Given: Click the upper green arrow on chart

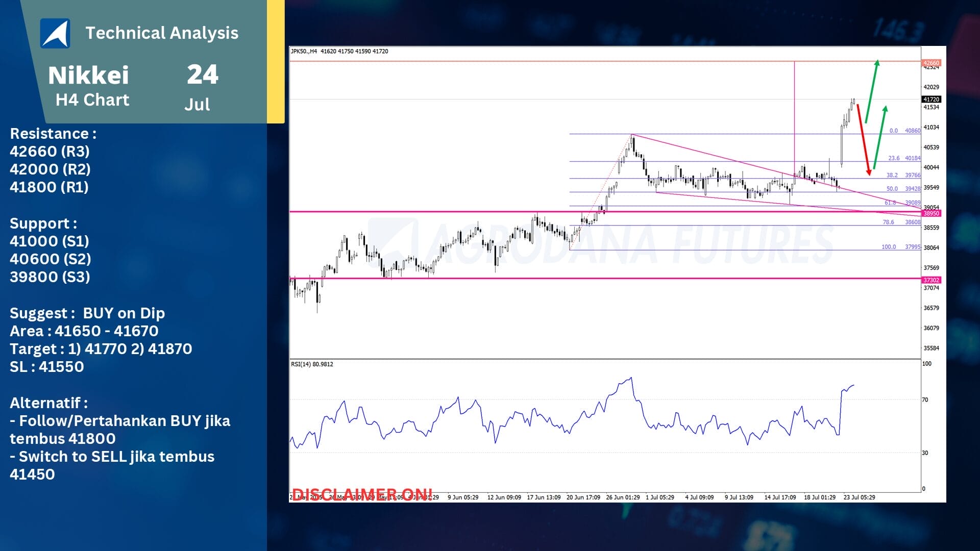Looking at the screenshot, I should [872, 91].
